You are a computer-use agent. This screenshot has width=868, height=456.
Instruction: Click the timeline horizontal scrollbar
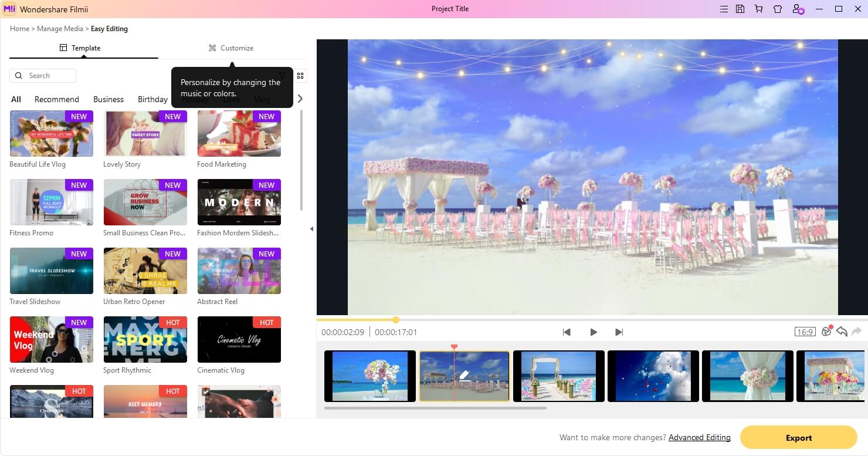[x=435, y=408]
